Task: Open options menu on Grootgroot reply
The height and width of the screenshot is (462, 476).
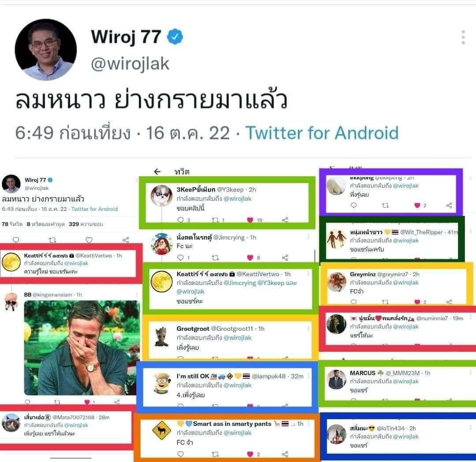Action: [x=309, y=329]
